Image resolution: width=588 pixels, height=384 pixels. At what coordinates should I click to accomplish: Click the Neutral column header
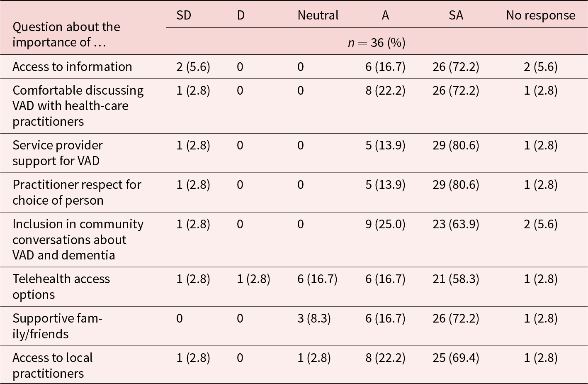pyautogui.click(x=318, y=15)
